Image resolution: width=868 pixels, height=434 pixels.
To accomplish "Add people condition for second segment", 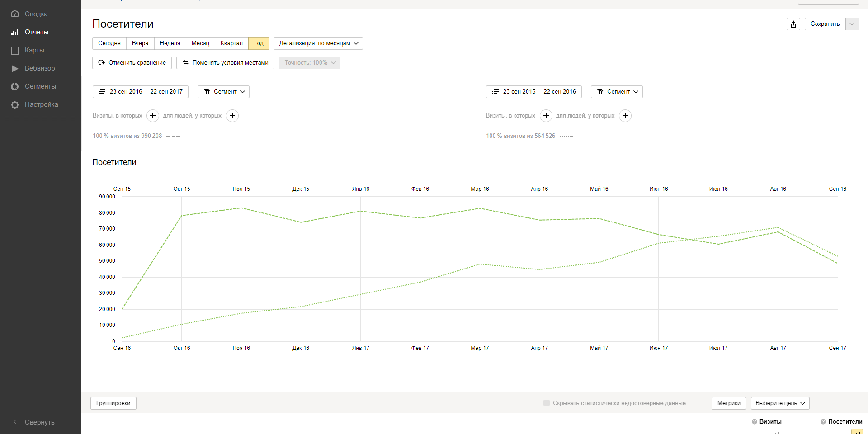I will tap(625, 116).
